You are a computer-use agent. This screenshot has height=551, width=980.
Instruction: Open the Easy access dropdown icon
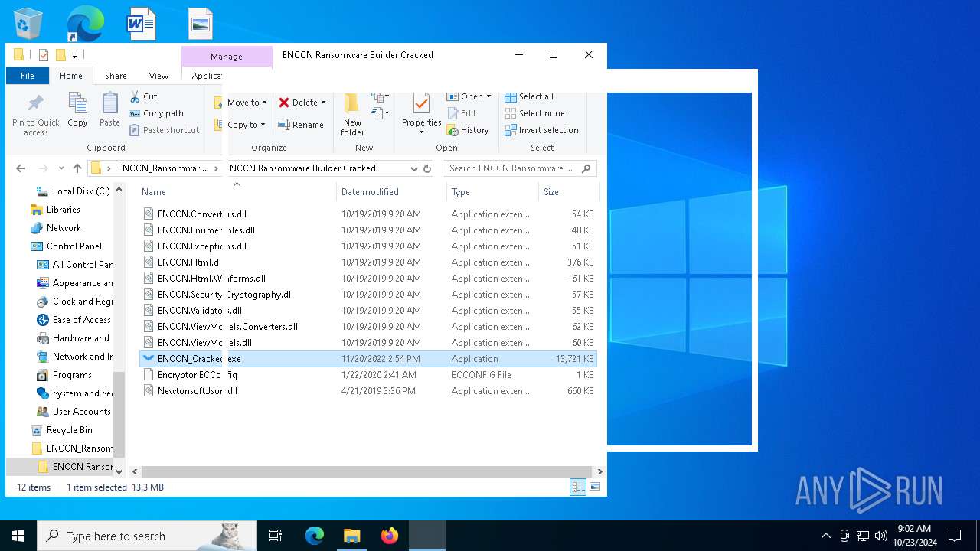[381, 113]
